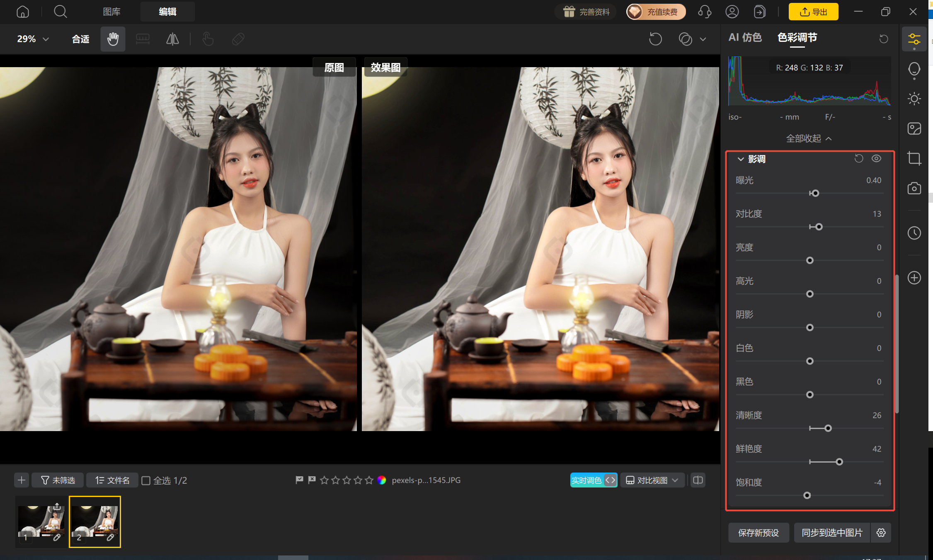Switch to the 编辑 tab
Screen dimensions: 933x560
pos(167,12)
